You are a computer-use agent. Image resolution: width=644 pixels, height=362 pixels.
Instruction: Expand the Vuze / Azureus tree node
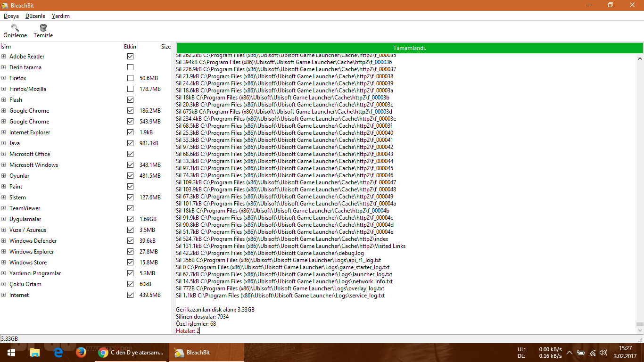[x=3, y=230]
